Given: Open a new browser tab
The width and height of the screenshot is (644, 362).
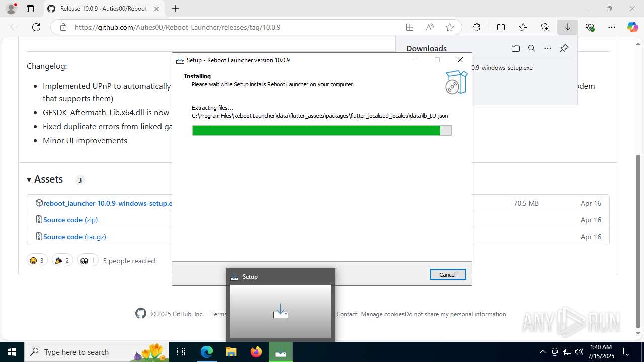Looking at the screenshot, I should click(175, 9).
